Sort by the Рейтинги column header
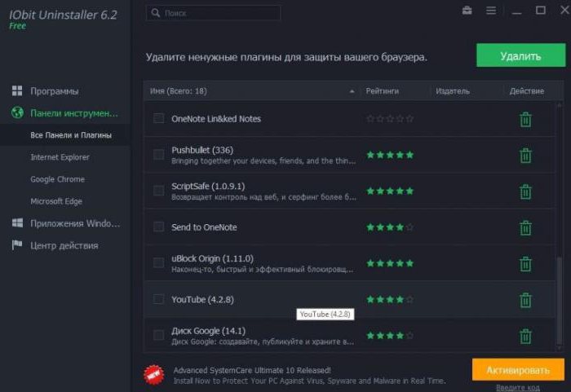This screenshot has height=392, width=571. click(382, 91)
